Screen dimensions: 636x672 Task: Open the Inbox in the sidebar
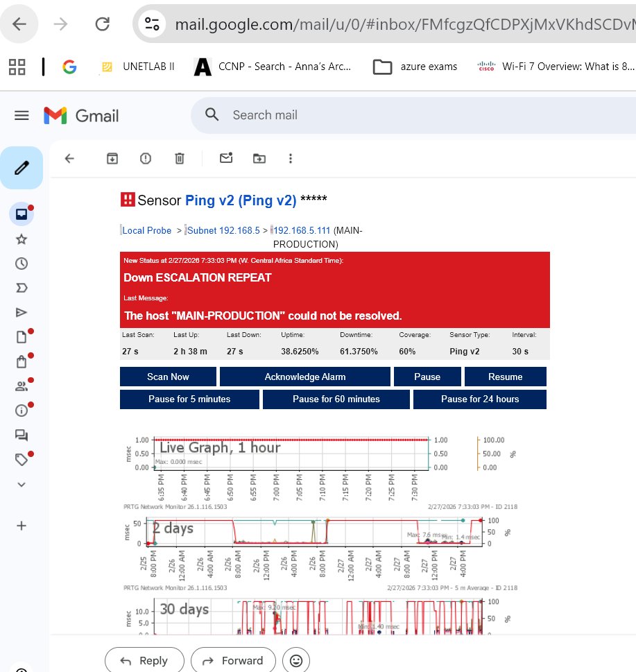22,214
